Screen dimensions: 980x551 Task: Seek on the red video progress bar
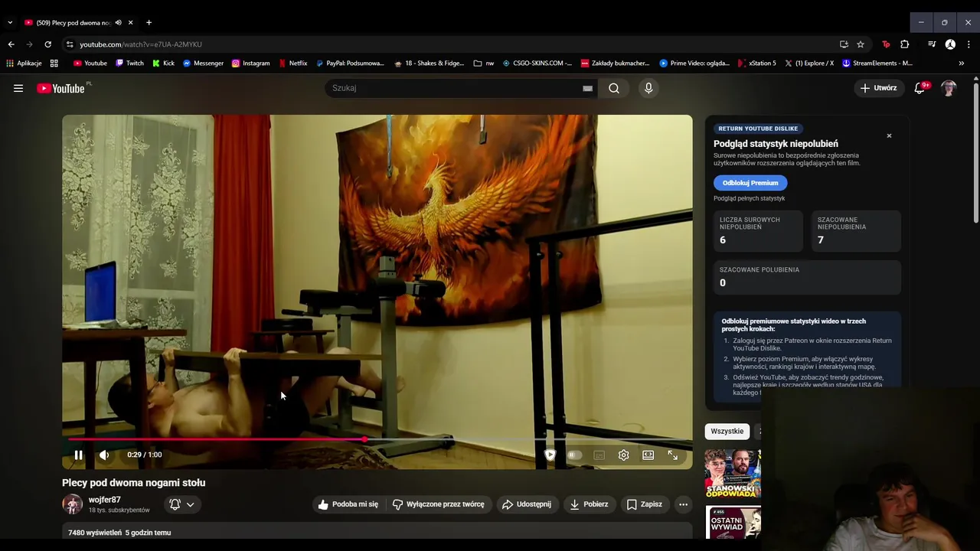click(379, 439)
